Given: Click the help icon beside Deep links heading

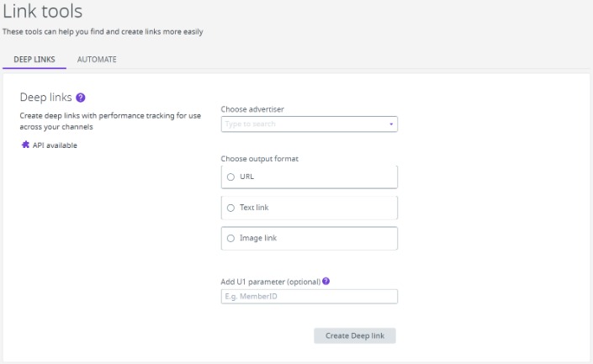Looking at the screenshot, I should (81, 98).
